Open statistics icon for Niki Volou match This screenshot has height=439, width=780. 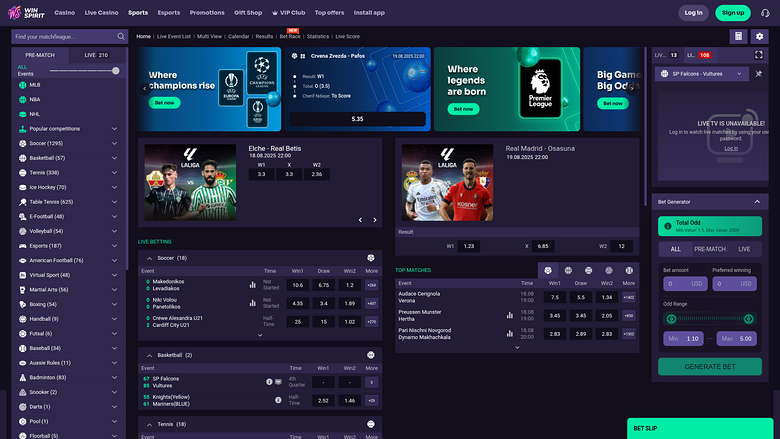click(x=253, y=303)
